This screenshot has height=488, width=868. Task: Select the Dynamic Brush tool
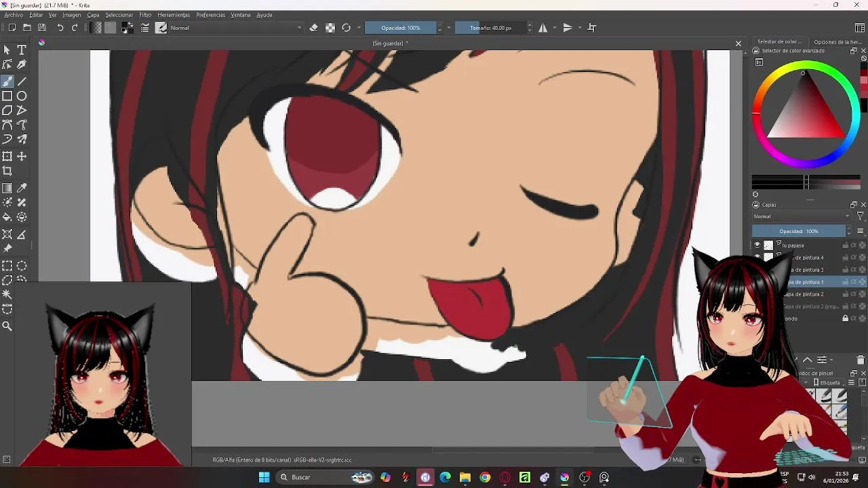pyautogui.click(x=7, y=140)
